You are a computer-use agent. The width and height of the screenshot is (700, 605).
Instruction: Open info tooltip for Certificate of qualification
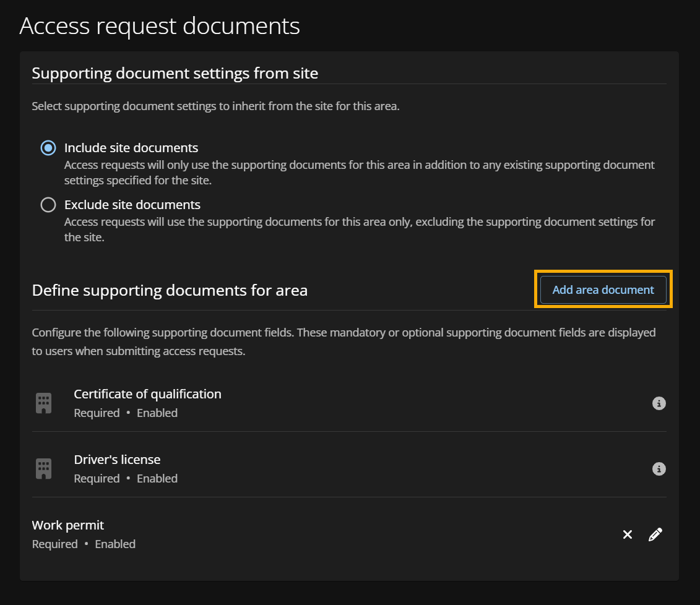point(659,403)
